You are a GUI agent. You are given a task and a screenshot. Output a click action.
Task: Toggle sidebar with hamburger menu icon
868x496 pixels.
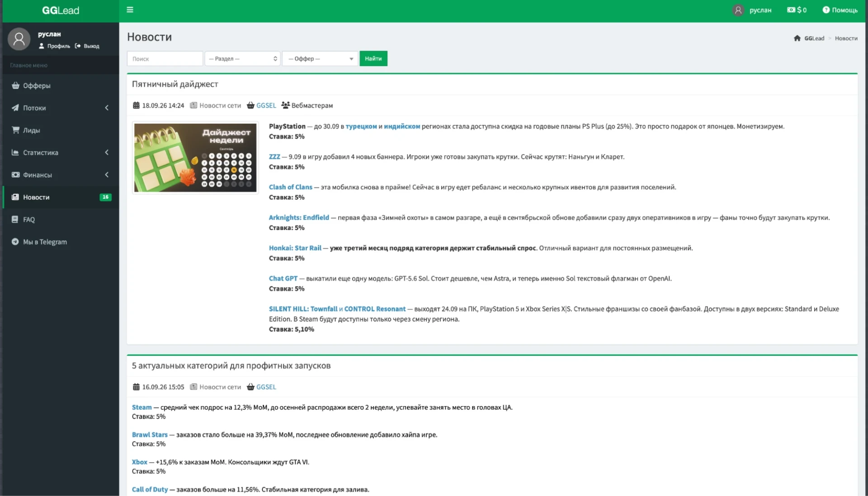(x=130, y=9)
